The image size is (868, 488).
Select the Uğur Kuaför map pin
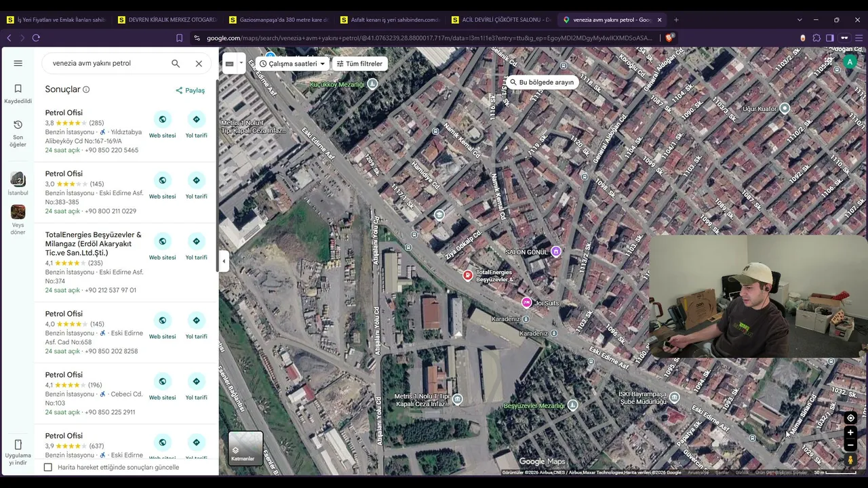tap(785, 108)
